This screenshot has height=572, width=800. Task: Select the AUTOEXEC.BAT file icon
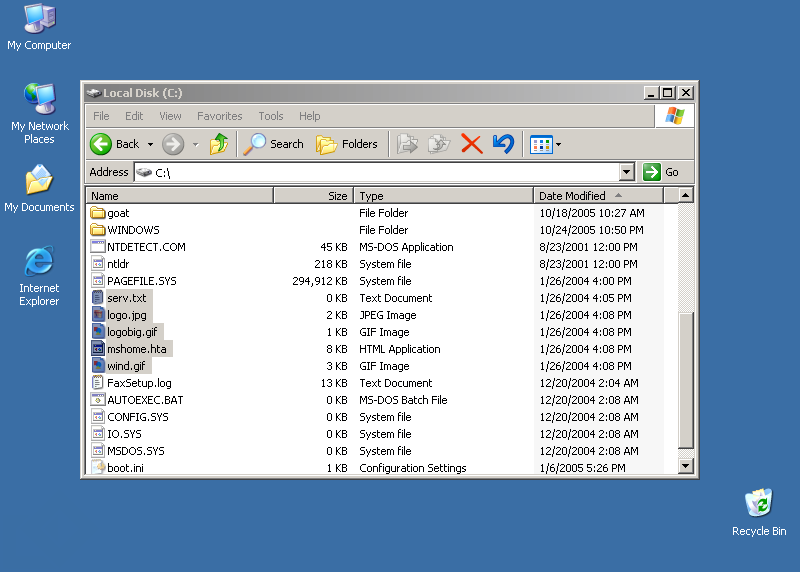coord(97,400)
